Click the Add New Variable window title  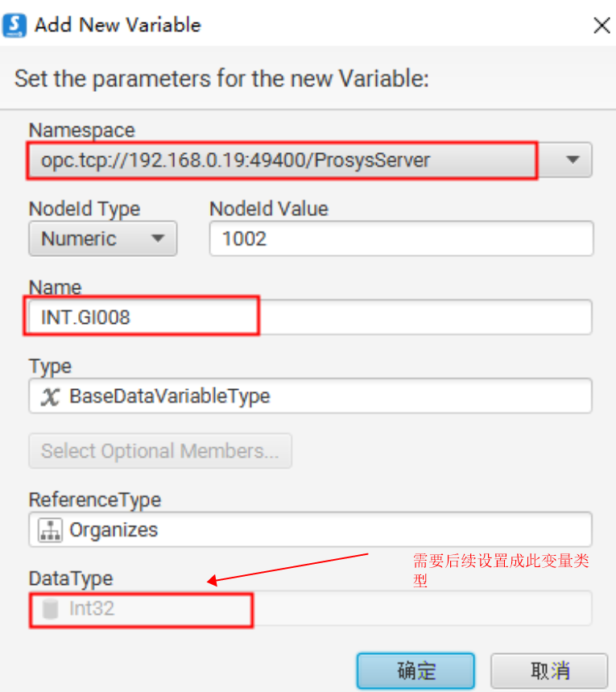click(118, 25)
